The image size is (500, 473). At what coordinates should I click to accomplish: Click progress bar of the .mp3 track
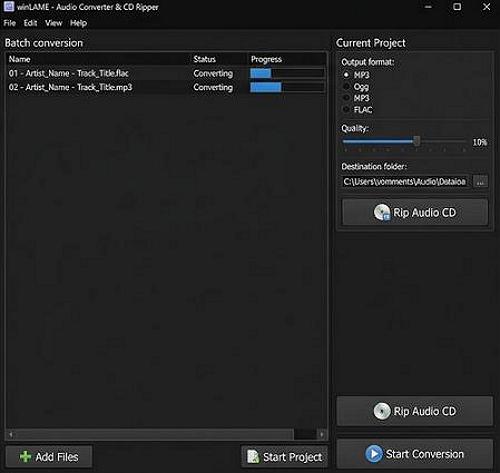click(287, 87)
